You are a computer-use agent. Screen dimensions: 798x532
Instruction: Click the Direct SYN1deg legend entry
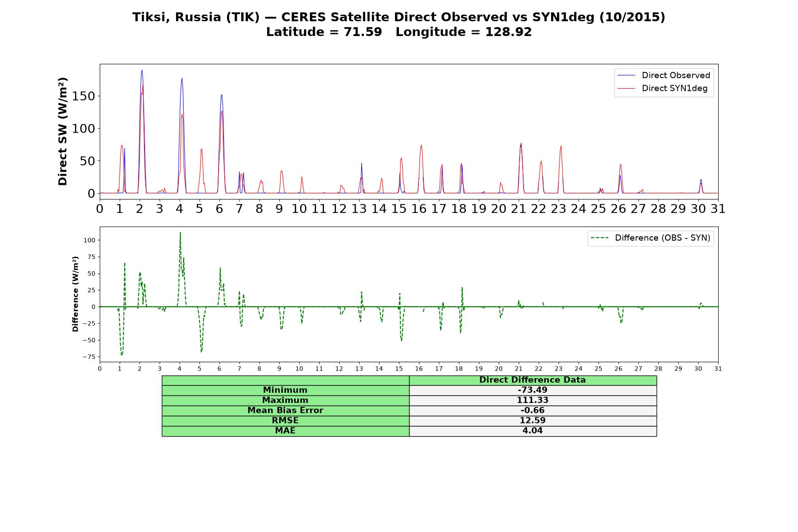[x=662, y=88]
